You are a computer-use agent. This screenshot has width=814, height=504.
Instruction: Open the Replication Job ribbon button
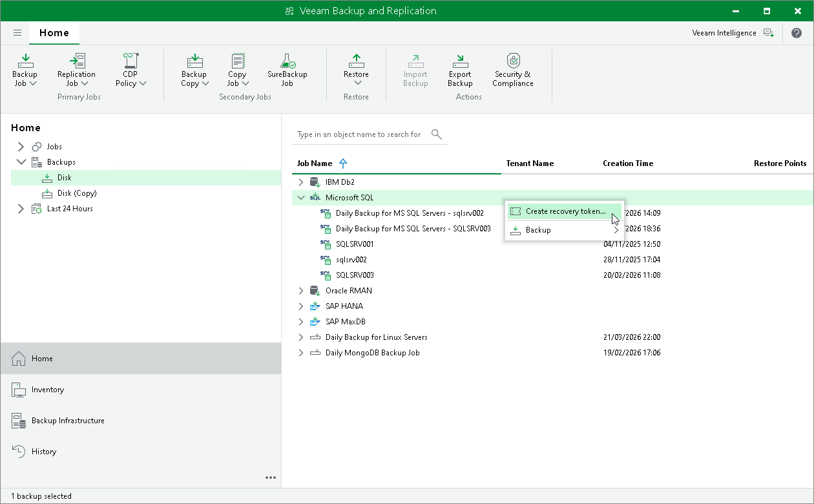[x=76, y=70]
